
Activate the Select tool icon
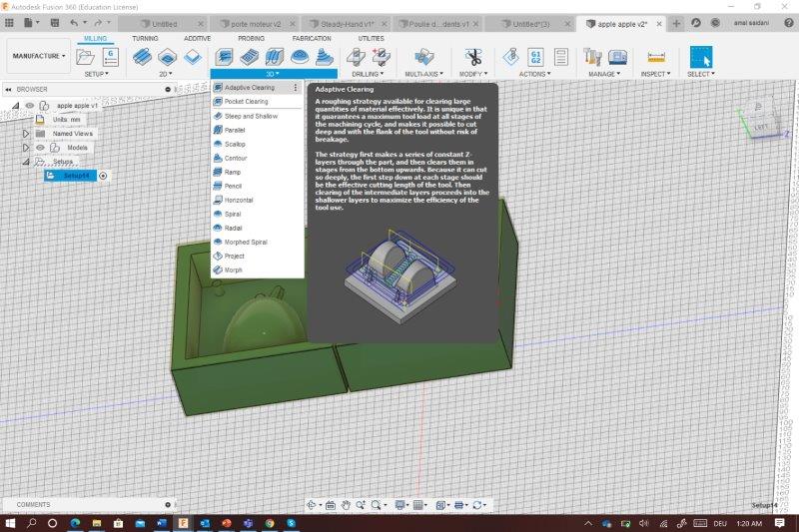pos(701,57)
